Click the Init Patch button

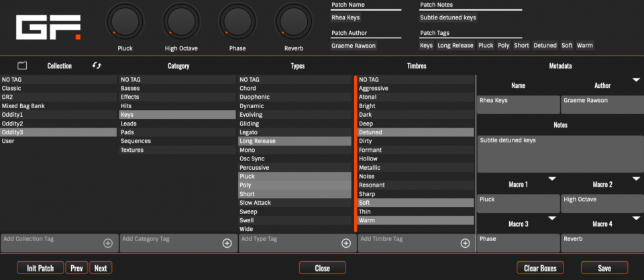coord(40,268)
